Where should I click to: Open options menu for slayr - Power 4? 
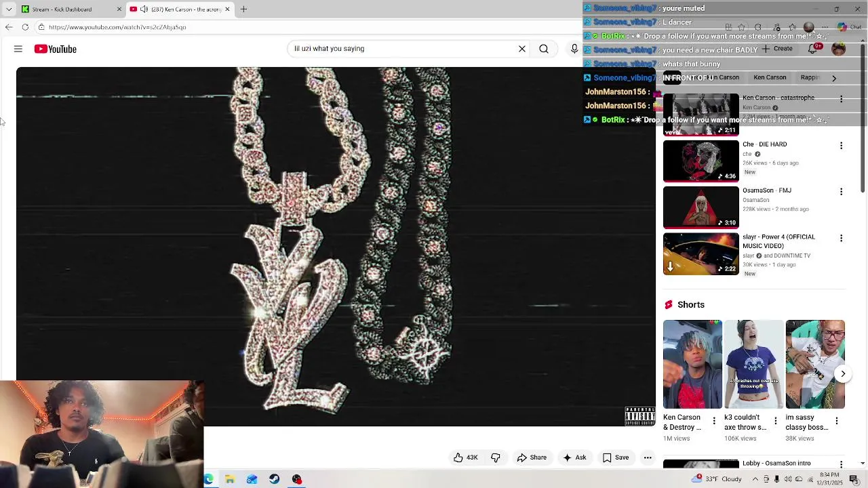tap(841, 238)
